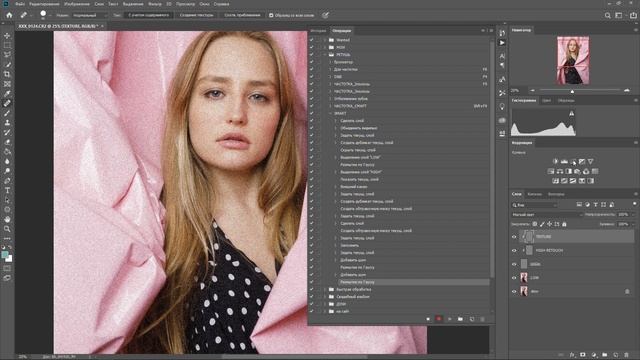Select the Horizontal Type tool
Image resolution: width=640 pixels, height=360 pixels.
tap(7, 191)
